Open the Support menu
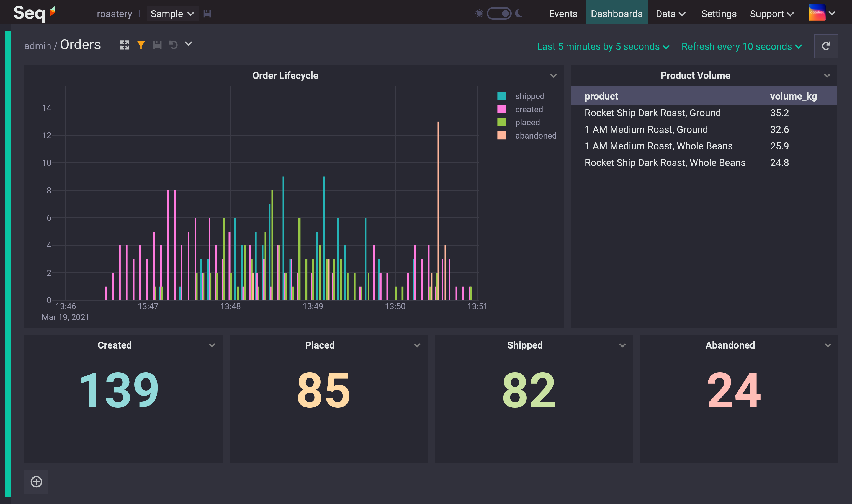The height and width of the screenshot is (504, 852). pyautogui.click(x=771, y=14)
